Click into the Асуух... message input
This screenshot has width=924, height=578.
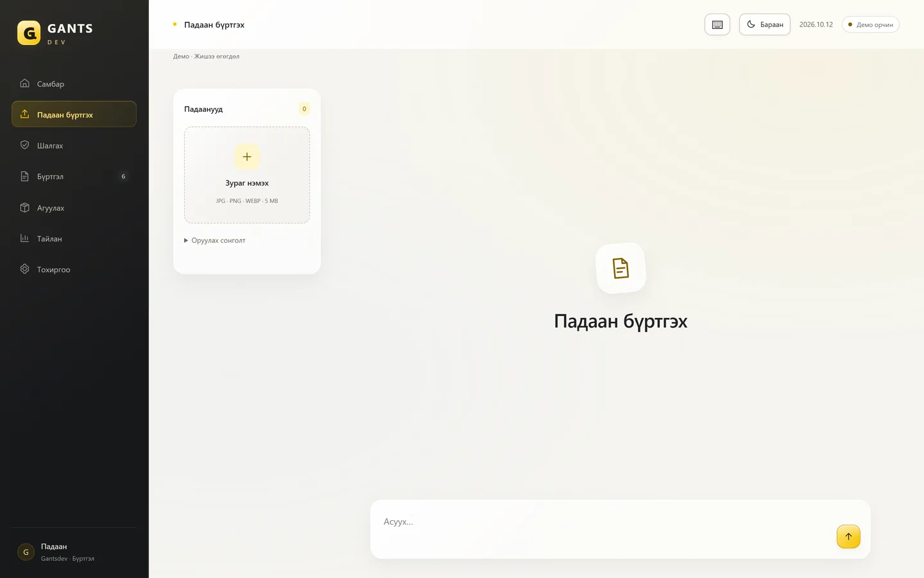(x=620, y=529)
